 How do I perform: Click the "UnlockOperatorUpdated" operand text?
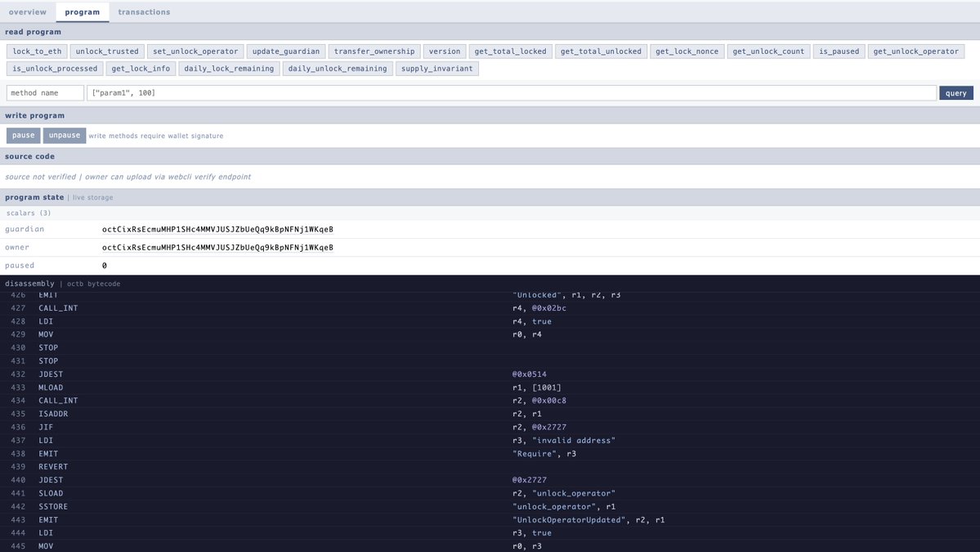point(571,519)
